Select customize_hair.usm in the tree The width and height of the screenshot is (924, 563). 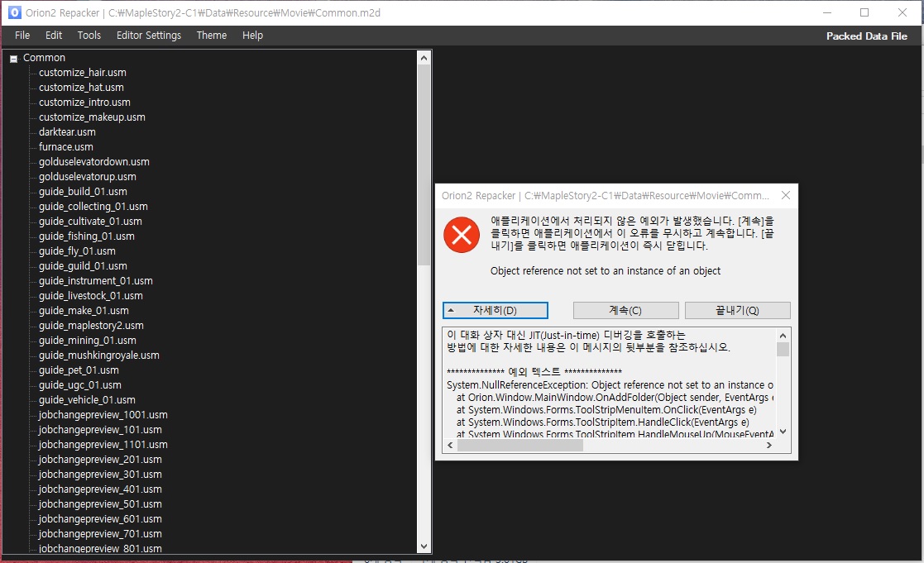click(83, 73)
